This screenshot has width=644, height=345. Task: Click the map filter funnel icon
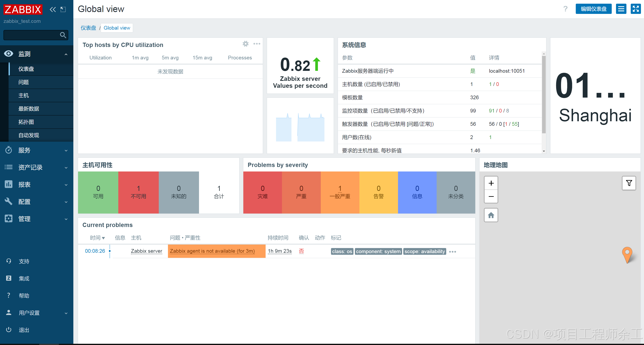pos(629,183)
